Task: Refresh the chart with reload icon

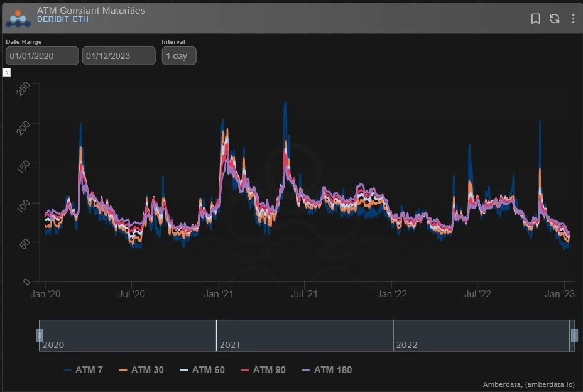Action: point(554,19)
